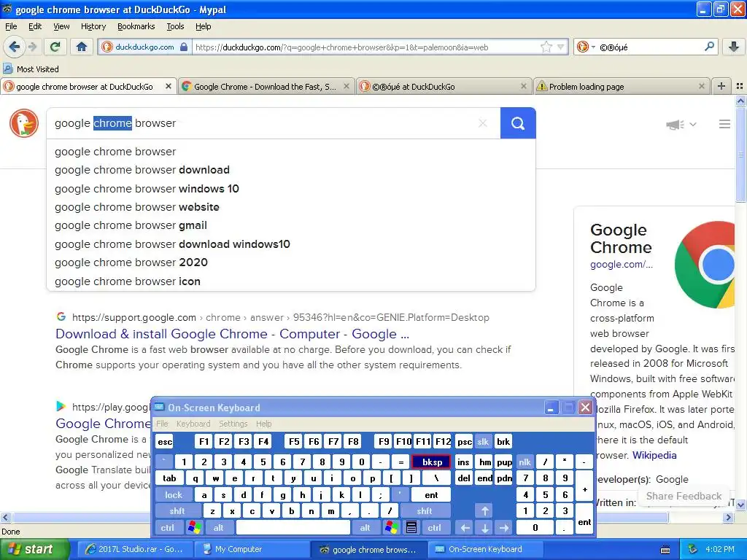Toggle the right alt key
The image size is (747, 560).
(365, 528)
